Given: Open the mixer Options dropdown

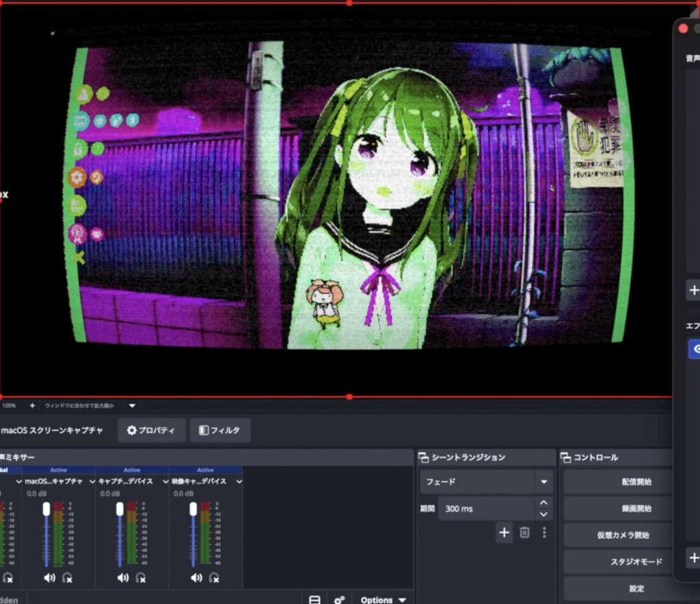Looking at the screenshot, I should (383, 599).
